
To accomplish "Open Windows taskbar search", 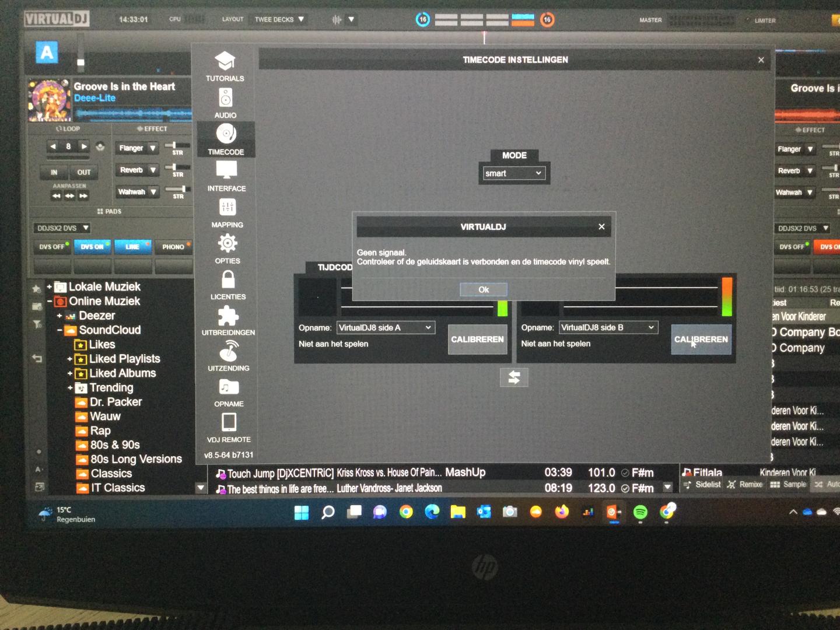I will [x=328, y=513].
